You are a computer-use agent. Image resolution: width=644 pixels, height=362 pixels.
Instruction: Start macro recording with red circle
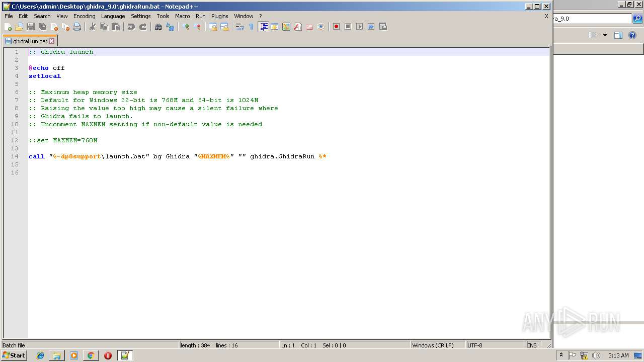tap(336, 27)
